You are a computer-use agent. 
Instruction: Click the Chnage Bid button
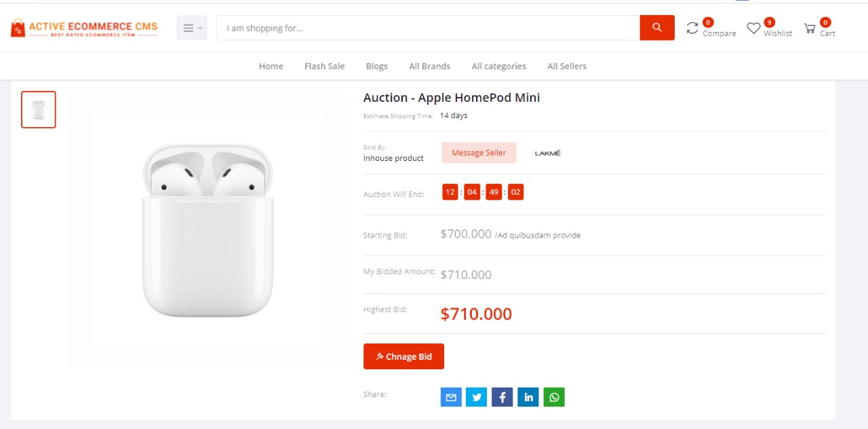pyautogui.click(x=403, y=356)
